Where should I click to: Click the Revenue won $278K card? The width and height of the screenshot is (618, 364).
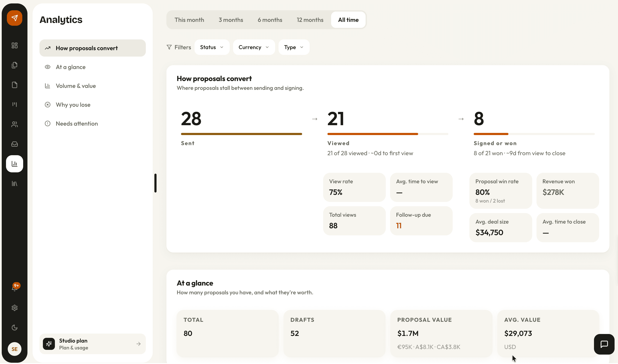click(x=567, y=191)
